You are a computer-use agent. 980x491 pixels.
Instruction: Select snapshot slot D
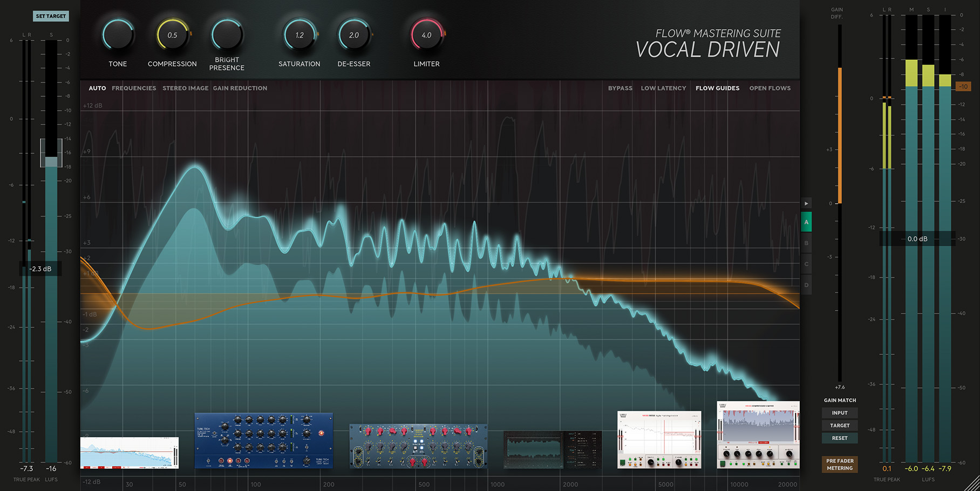(x=806, y=285)
